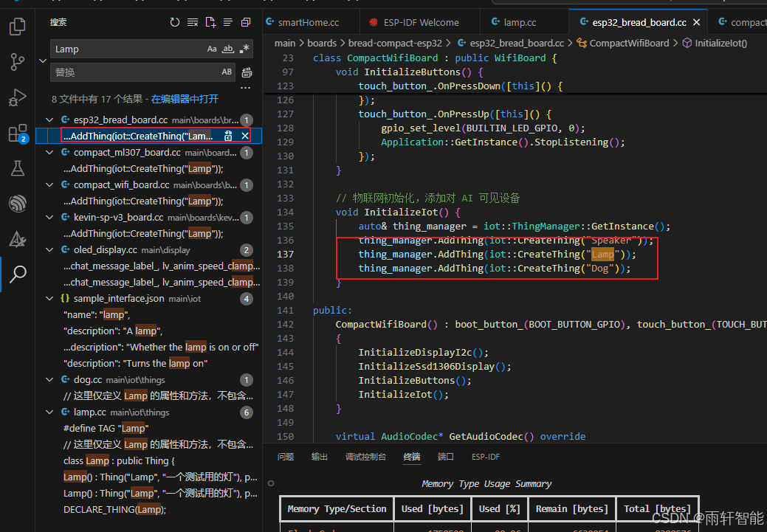767x532 pixels.
Task: Collapse oled_display.cc results
Action: pyautogui.click(x=49, y=250)
